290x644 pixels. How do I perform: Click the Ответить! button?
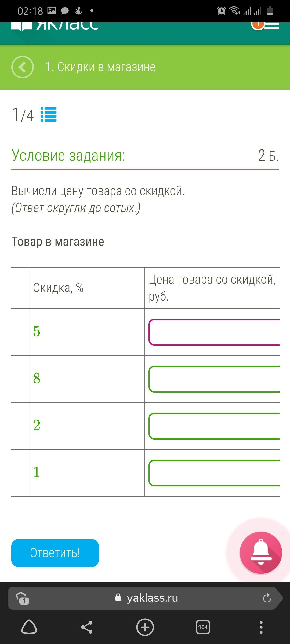(55, 553)
